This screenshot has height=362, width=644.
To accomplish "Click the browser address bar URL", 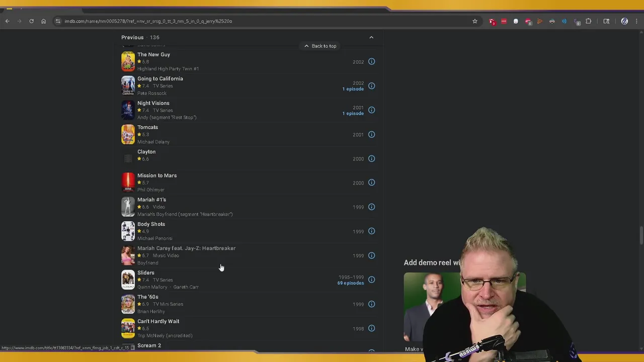I will tap(148, 21).
